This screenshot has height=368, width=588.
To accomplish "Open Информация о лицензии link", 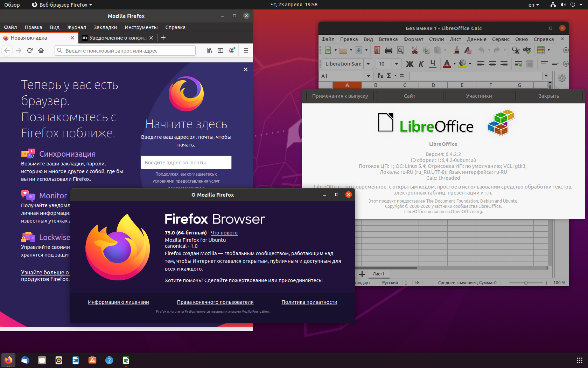I will (118, 302).
